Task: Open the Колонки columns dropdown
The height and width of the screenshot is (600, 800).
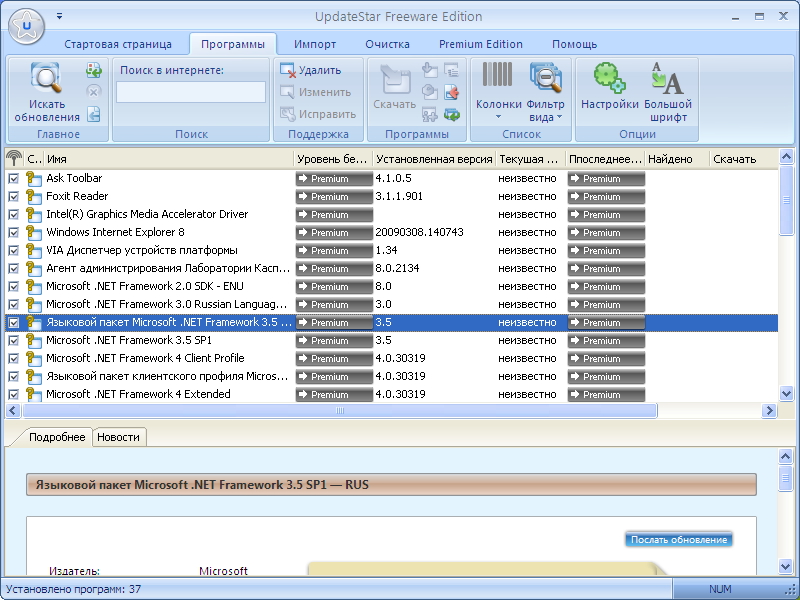Action: tap(498, 91)
